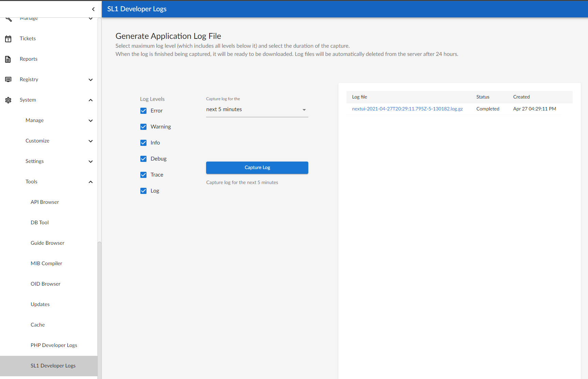Open Guide Browser

(47, 243)
